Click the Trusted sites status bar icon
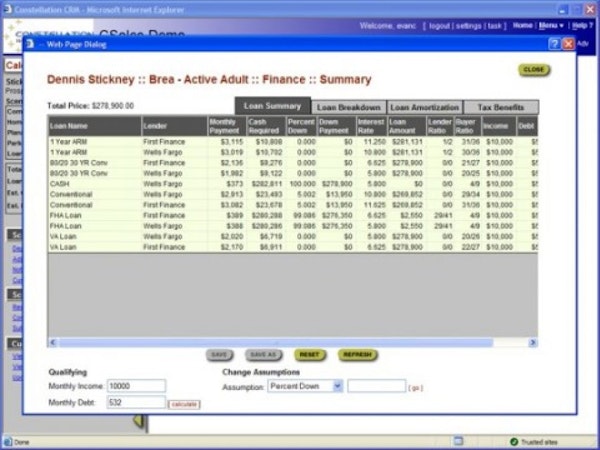 514,442
